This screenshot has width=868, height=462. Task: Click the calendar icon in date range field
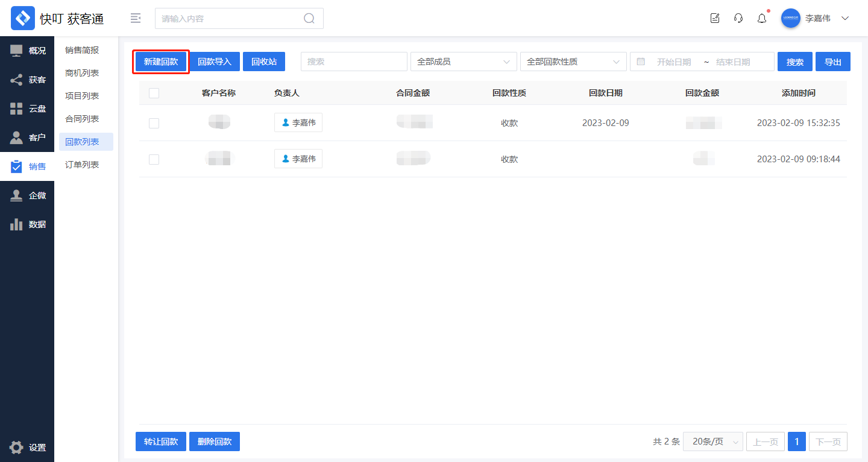[641, 62]
